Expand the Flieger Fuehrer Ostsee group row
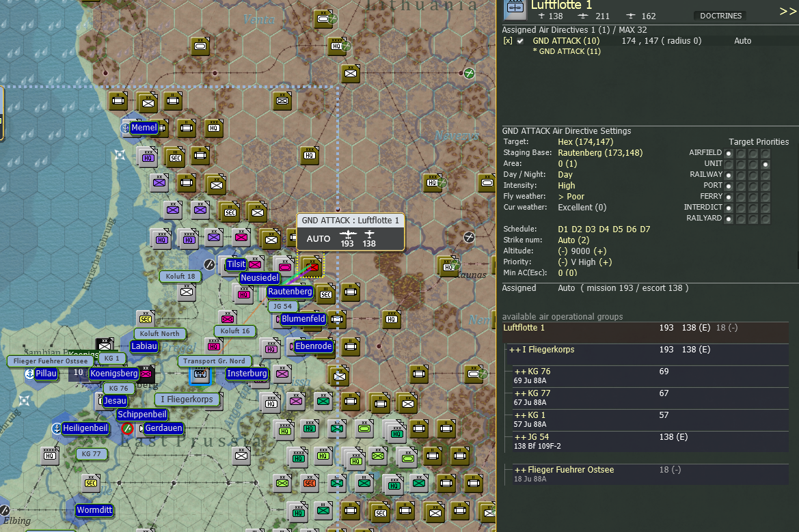 pyautogui.click(x=520, y=470)
